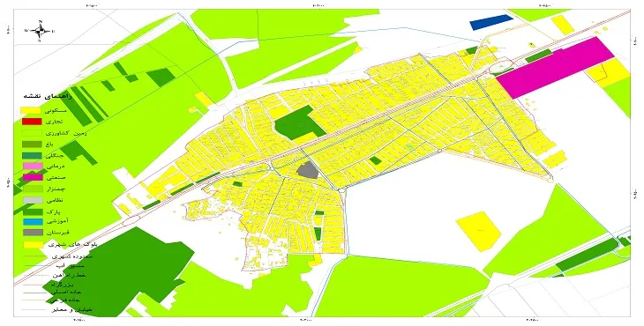The image size is (644, 326).
Task: Select the legend label خیابان و معابر
Action: point(71,310)
